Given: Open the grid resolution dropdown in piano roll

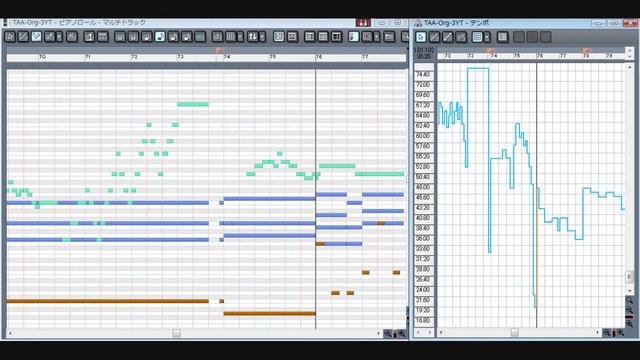Looking at the screenshot, I should (240, 37).
